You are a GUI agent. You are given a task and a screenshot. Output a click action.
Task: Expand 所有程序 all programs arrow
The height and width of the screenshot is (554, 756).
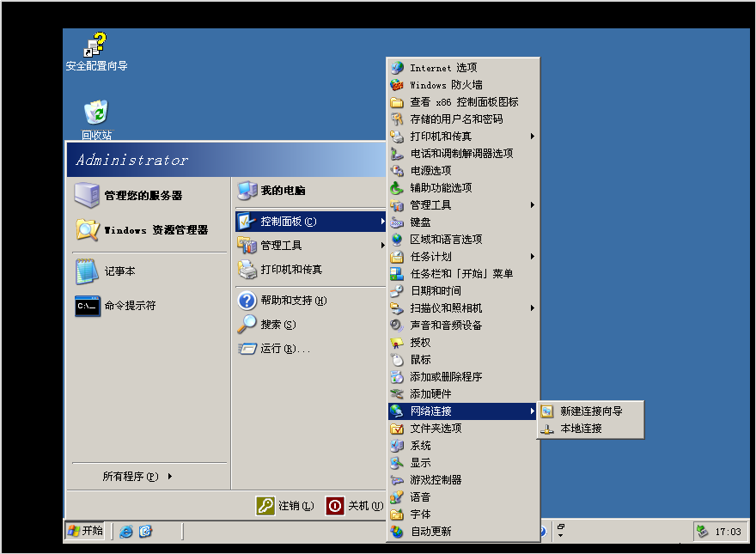pos(170,477)
